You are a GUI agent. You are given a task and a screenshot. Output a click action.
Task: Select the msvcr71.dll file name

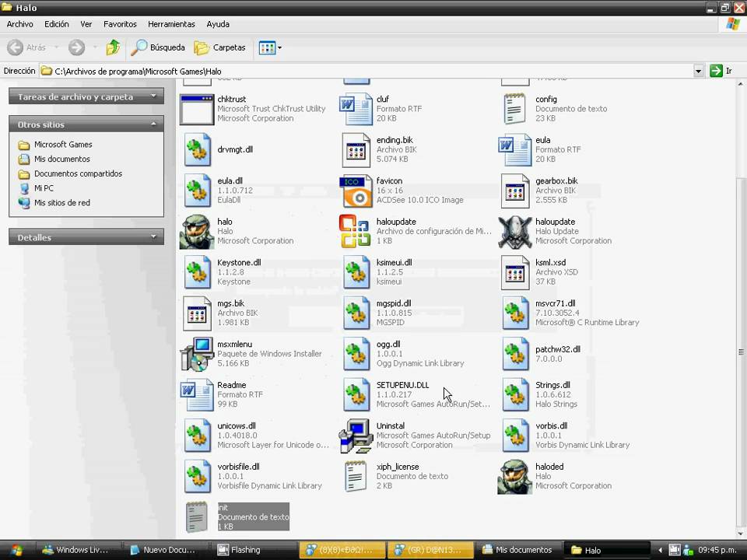(556, 303)
